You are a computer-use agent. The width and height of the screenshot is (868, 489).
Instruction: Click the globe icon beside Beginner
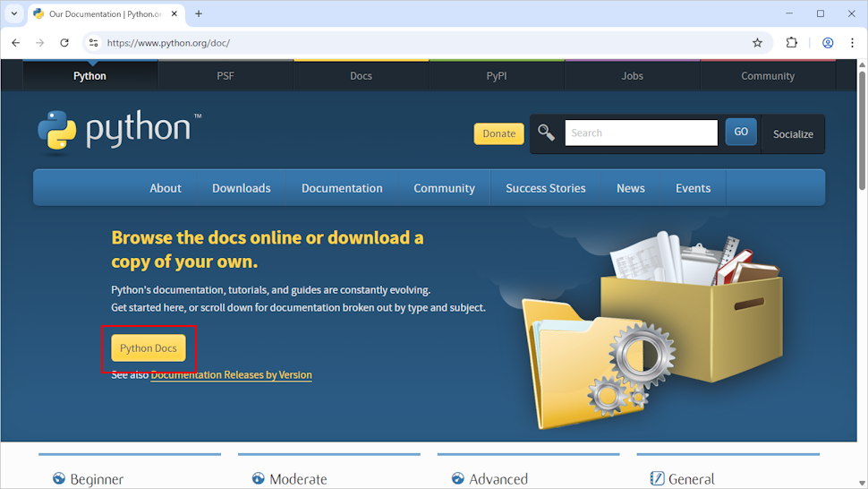[59, 478]
